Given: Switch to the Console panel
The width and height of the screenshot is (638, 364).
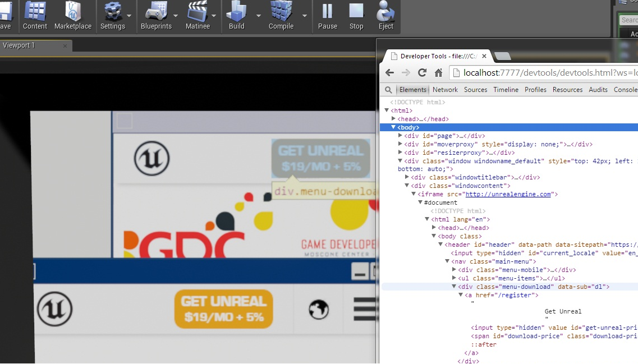Looking at the screenshot, I should click(626, 90).
